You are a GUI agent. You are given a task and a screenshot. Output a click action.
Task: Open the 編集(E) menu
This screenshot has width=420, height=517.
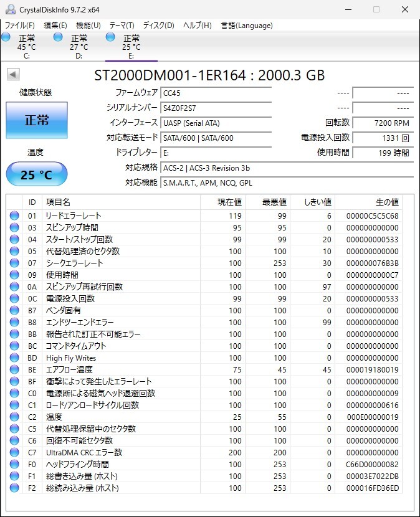click(55, 26)
